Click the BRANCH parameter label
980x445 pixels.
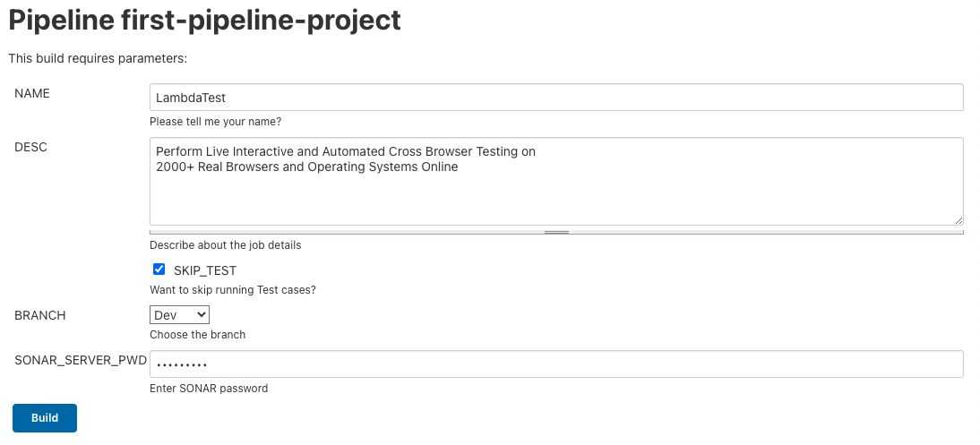tap(40, 315)
